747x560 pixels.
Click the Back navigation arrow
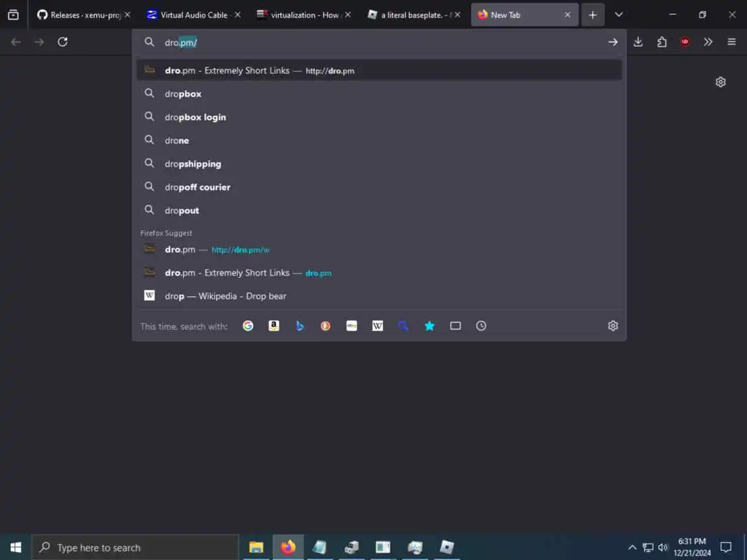(16, 42)
